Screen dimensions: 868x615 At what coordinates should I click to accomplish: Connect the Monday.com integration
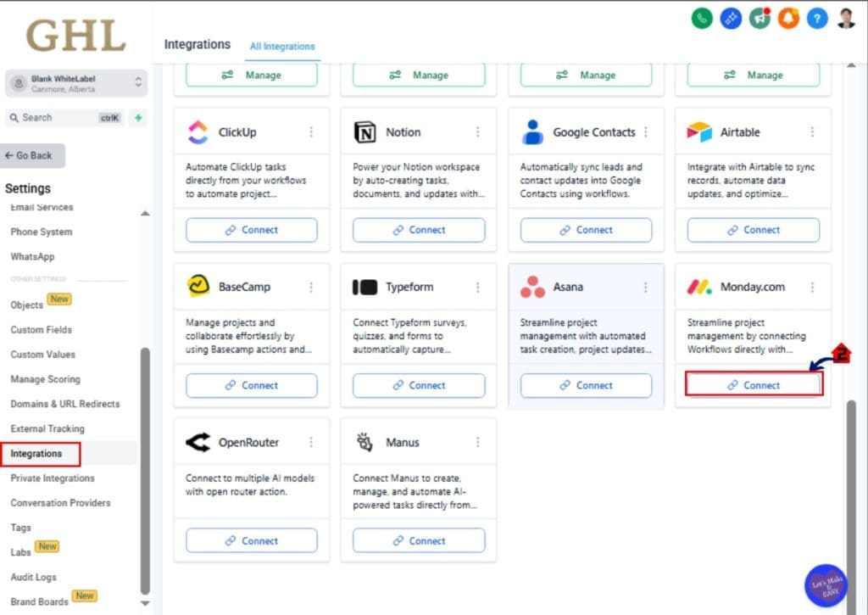click(x=753, y=385)
